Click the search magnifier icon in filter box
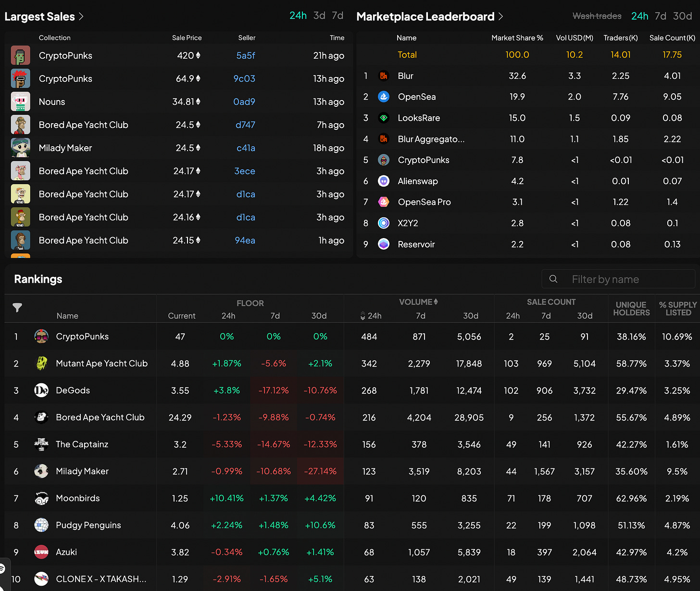The image size is (700, 591). 553,279
